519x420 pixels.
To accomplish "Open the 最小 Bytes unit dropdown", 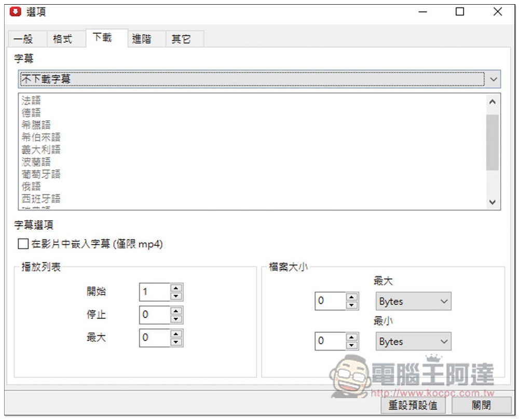I will pyautogui.click(x=413, y=341).
